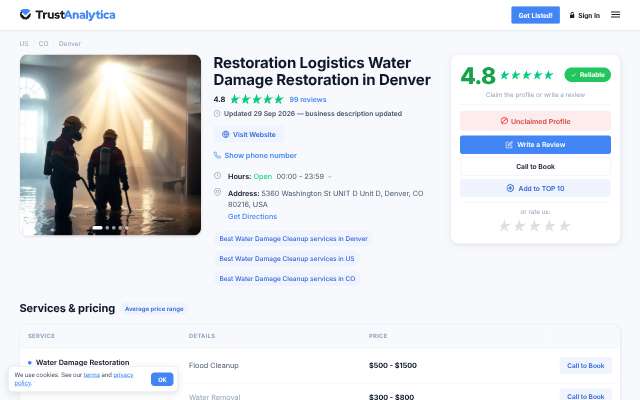Click the Call to Book sidebar button

[x=535, y=167]
